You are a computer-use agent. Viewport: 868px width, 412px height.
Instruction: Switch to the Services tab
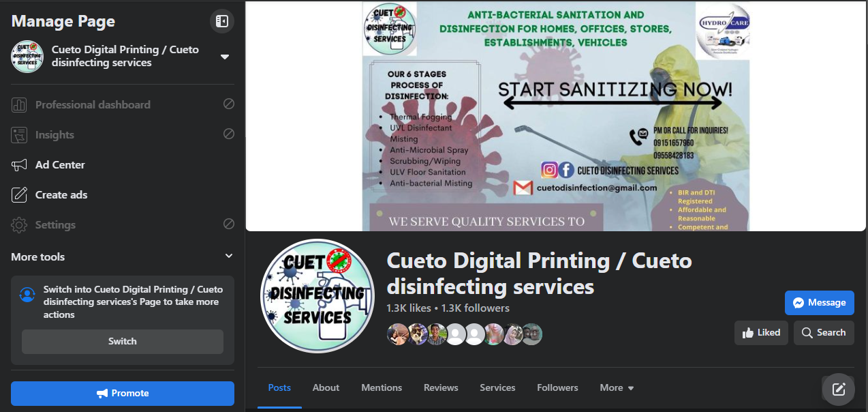(497, 387)
